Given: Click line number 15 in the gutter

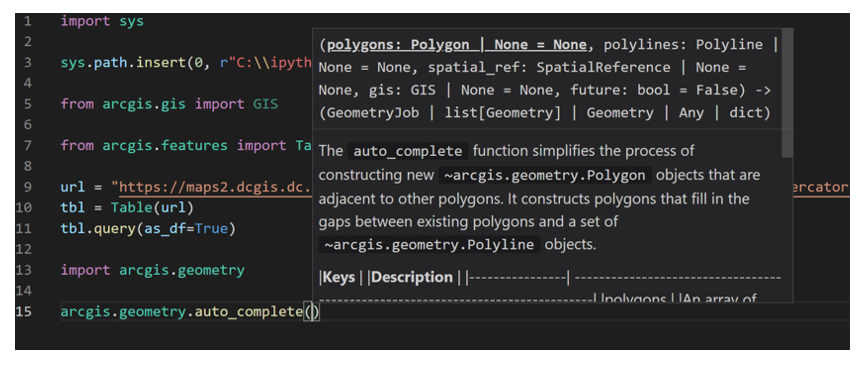Looking at the screenshot, I should click(x=24, y=311).
